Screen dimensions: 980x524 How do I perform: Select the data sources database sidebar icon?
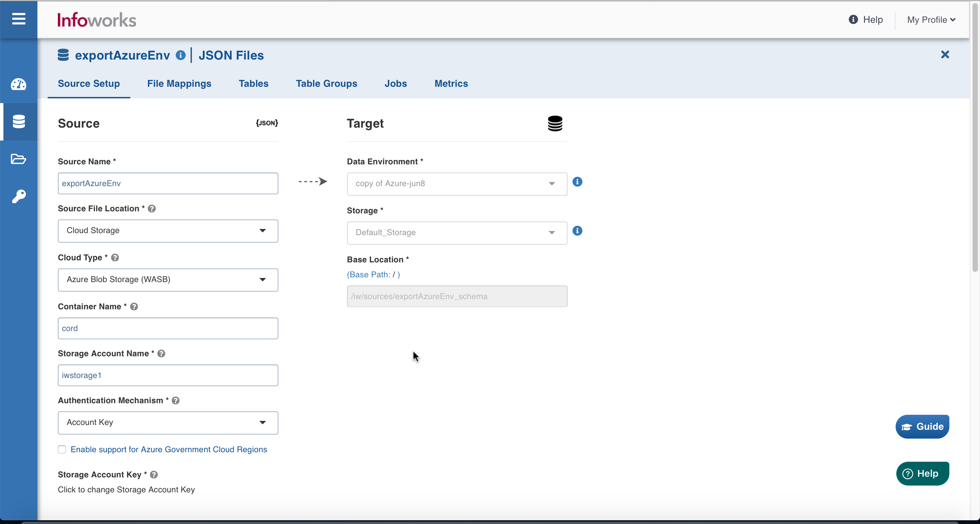(19, 121)
